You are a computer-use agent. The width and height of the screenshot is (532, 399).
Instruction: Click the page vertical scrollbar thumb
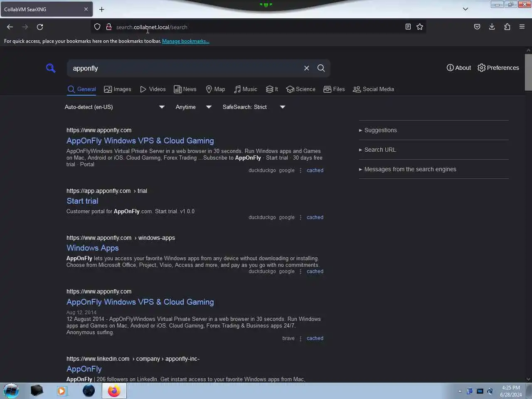(528, 72)
